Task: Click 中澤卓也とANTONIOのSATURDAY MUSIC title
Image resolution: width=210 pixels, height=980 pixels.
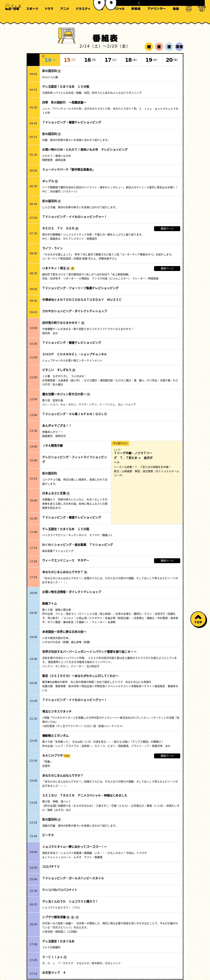Action: (x=82, y=300)
